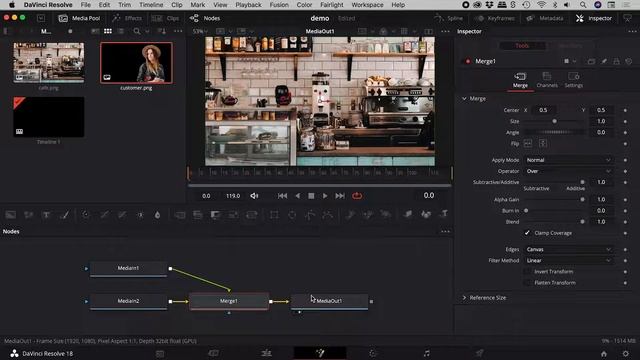Open the media pool options menu

(x=178, y=31)
